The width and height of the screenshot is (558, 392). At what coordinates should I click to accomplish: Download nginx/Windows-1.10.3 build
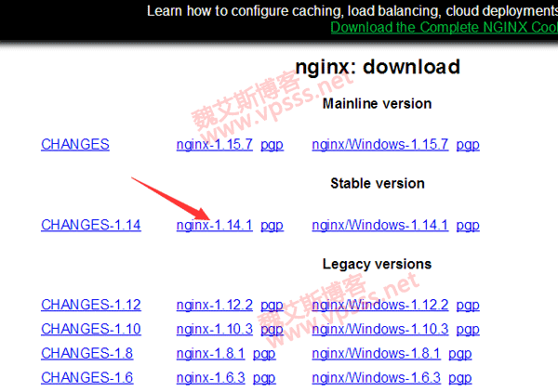(x=379, y=329)
